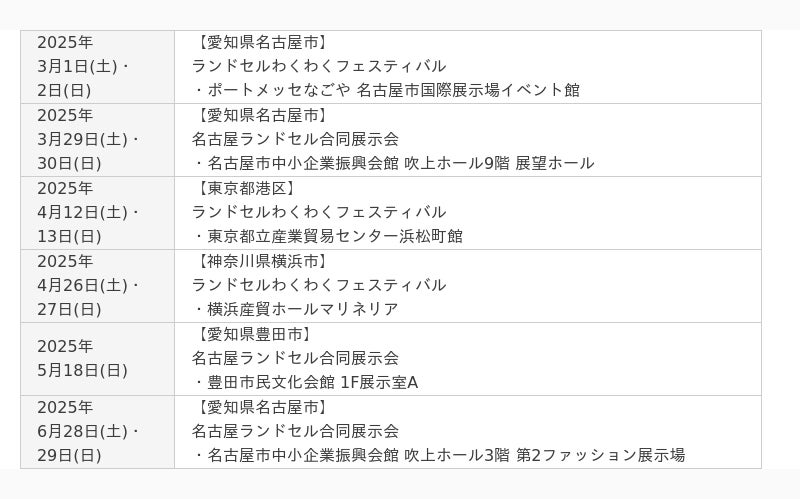This screenshot has width=800, height=499.
Task: Select 名古屋ランドセル合同展示会 in the Toyota row
Action: (295, 358)
